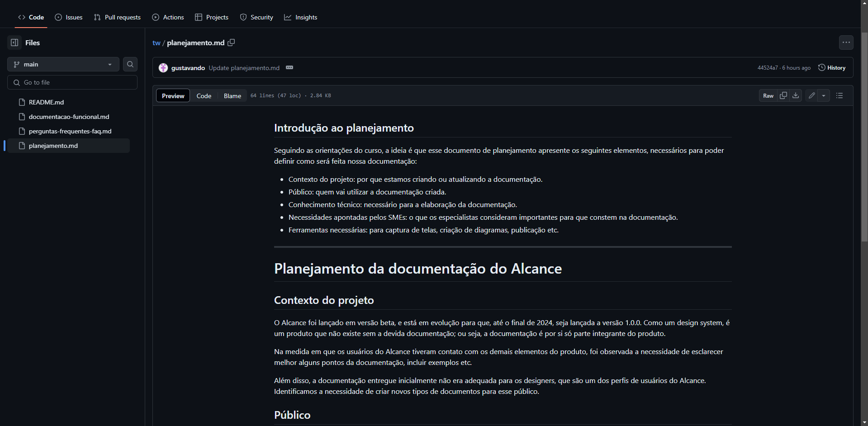The height and width of the screenshot is (426, 868).
Task: Open commit 44524a7 link
Action: 768,68
